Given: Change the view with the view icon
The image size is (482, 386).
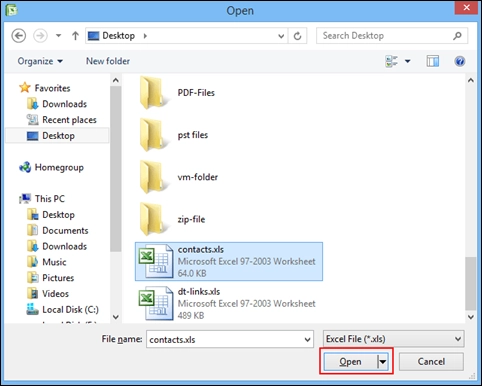Looking at the screenshot, I should (392, 61).
